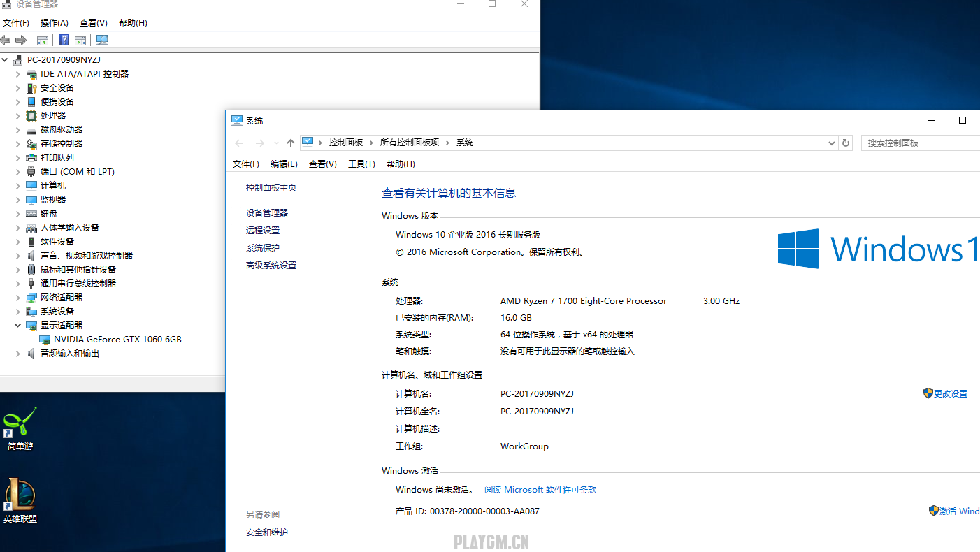This screenshot has width=980, height=552.
Task: Open 设备管理器 sidebar link
Action: 267,213
